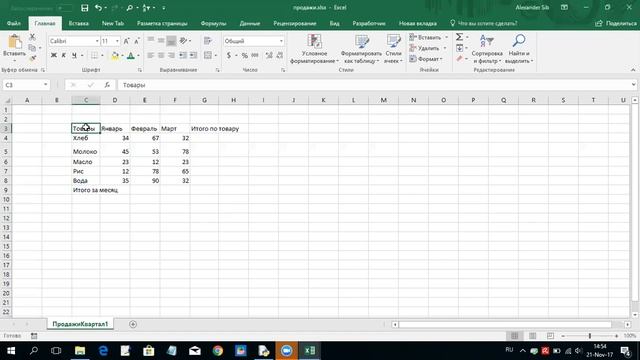The width and height of the screenshot is (640, 360).
Task: Toggle center horizontal alignment
Action: point(161,56)
